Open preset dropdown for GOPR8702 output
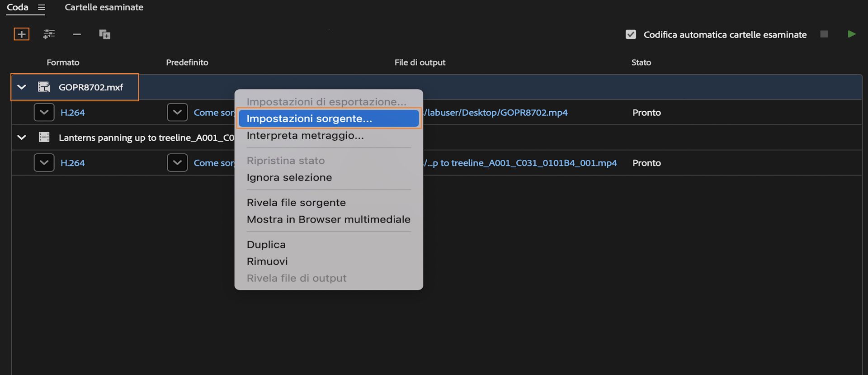The height and width of the screenshot is (375, 868). point(177,113)
